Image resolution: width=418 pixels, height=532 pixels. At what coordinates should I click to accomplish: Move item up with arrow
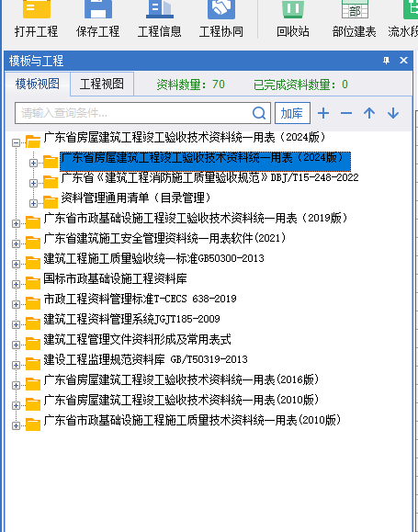369,113
